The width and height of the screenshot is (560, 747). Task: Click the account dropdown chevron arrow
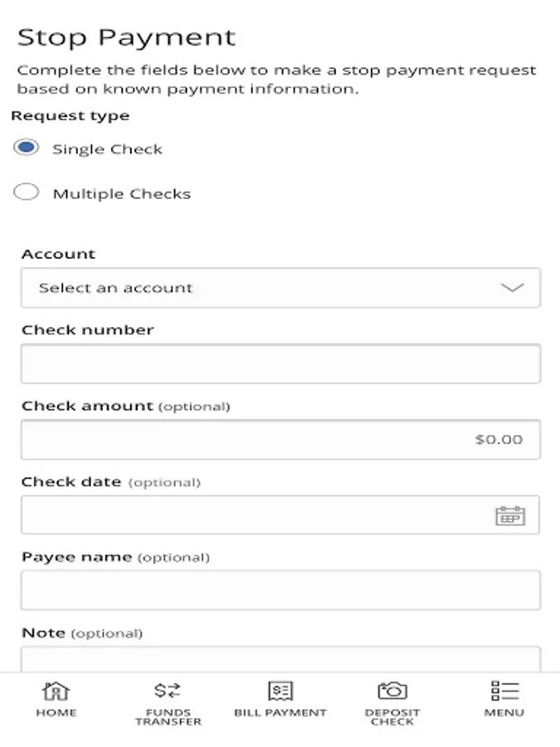tap(513, 288)
